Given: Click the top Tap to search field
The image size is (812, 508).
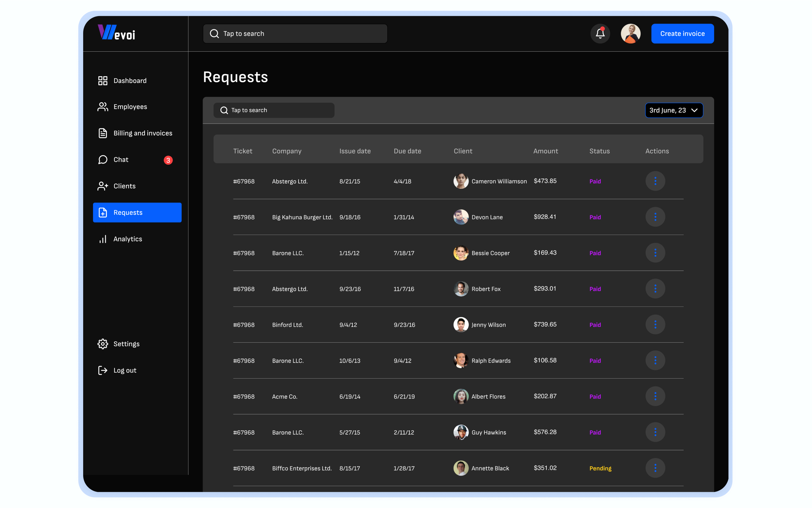Looking at the screenshot, I should coord(295,34).
